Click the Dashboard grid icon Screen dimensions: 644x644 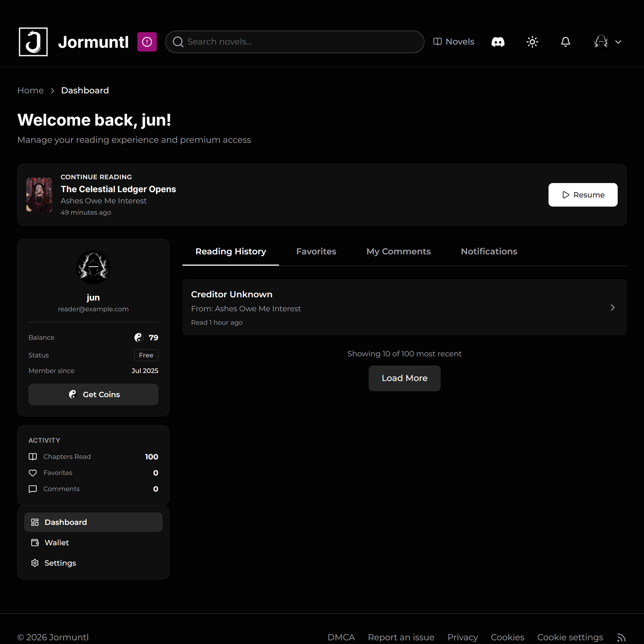tap(35, 522)
